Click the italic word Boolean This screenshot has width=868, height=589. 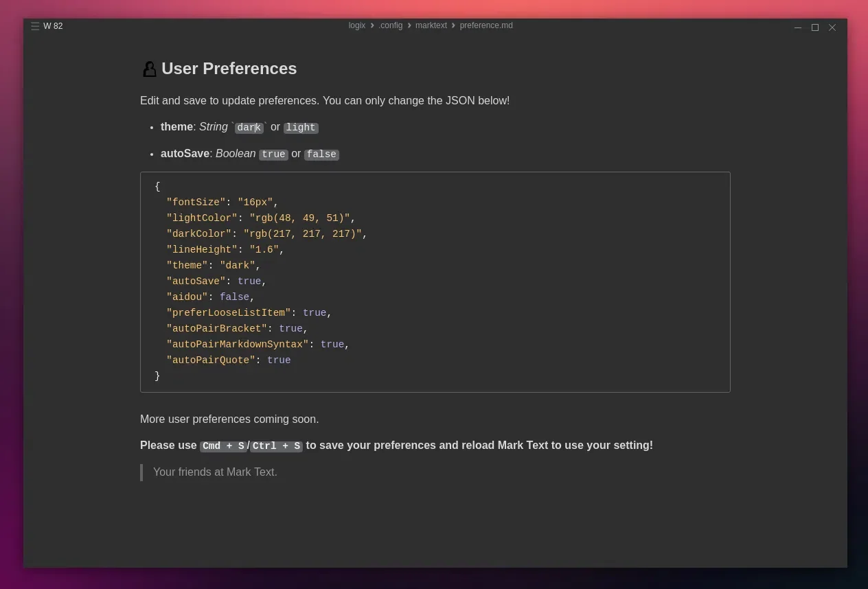tap(236, 154)
